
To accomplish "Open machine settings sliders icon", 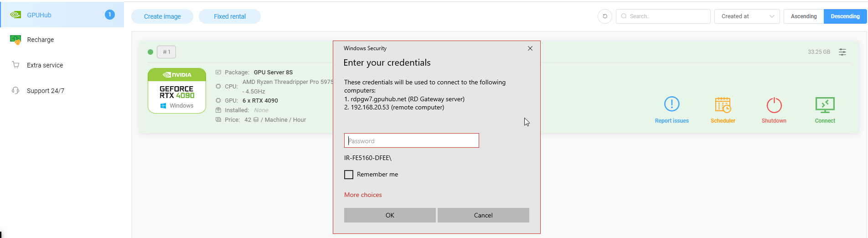I will tap(842, 52).
